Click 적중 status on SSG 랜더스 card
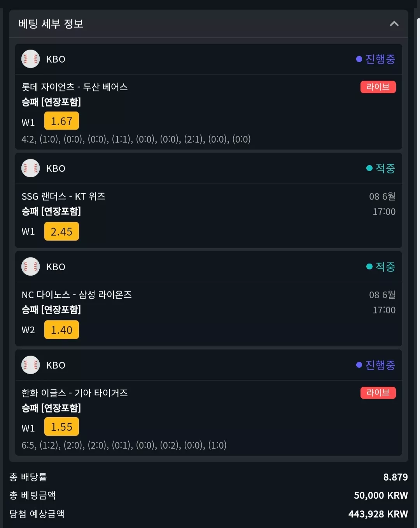This screenshot has height=528, width=420. (x=381, y=168)
